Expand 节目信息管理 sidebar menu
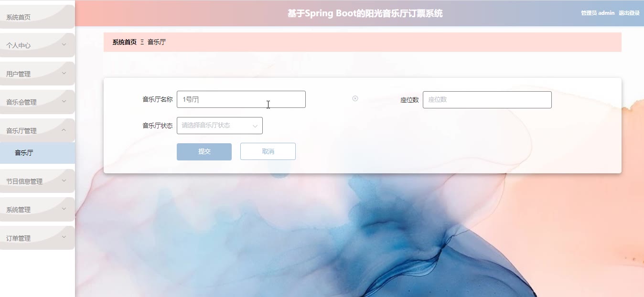 [x=37, y=181]
